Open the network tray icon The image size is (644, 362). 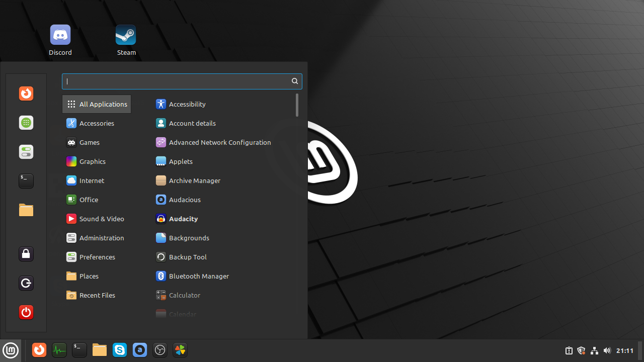pos(594,350)
